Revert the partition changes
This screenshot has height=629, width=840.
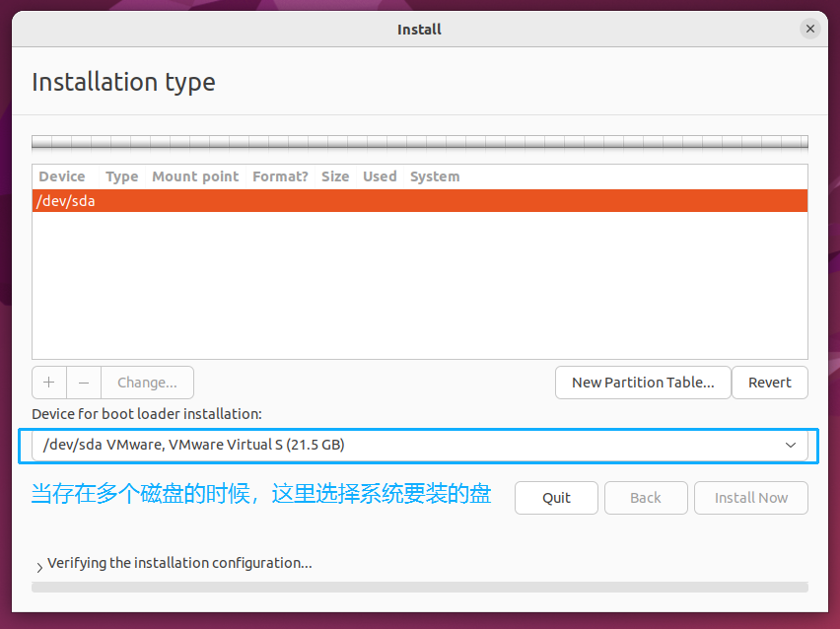pos(769,383)
